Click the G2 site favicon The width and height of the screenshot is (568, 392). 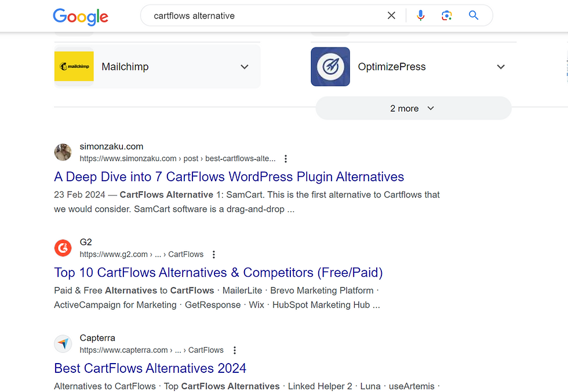point(63,248)
